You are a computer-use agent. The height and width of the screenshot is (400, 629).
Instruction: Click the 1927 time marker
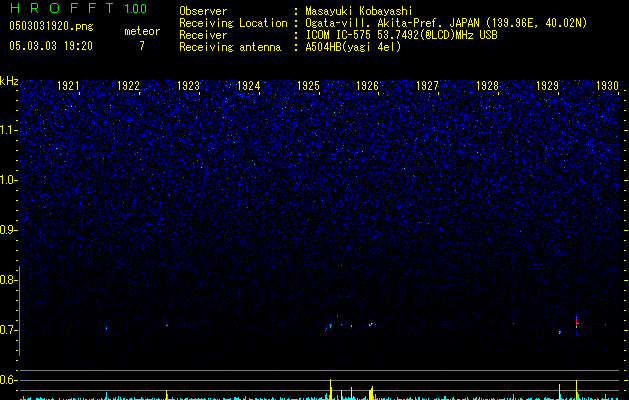427,86
